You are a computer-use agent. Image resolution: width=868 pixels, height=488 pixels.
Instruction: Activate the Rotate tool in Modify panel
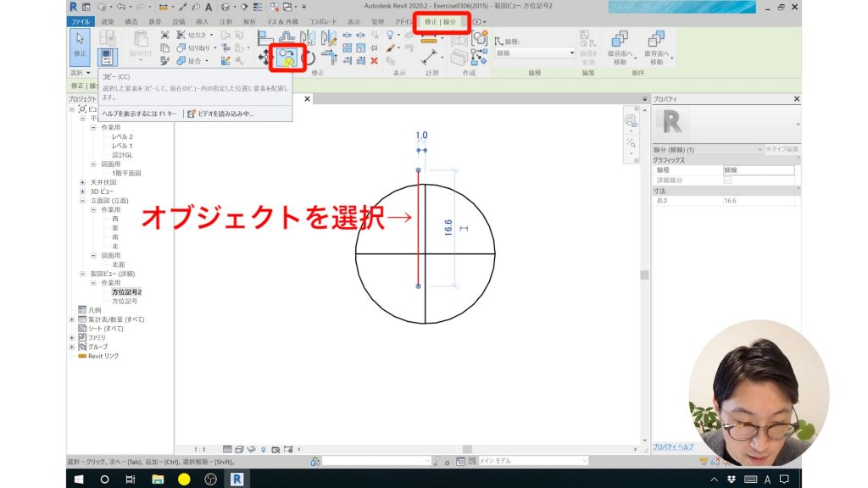click(x=310, y=58)
